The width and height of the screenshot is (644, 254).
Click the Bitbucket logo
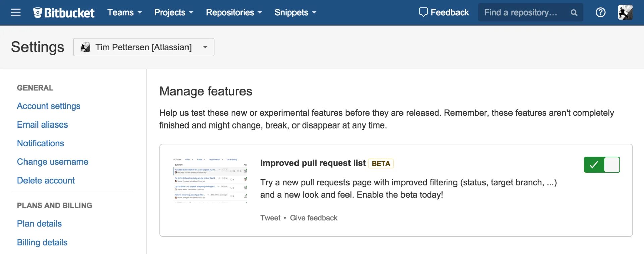point(64,13)
